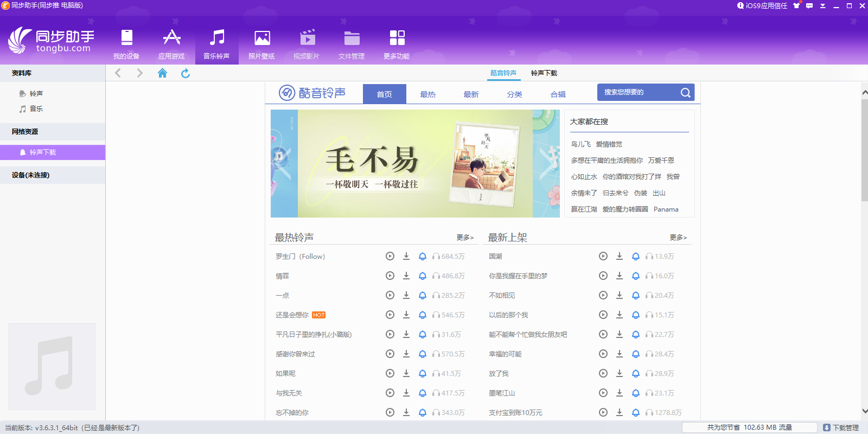Play the 罗生门 (Follow) ringtone
This screenshot has width=868, height=434.
[x=390, y=256]
